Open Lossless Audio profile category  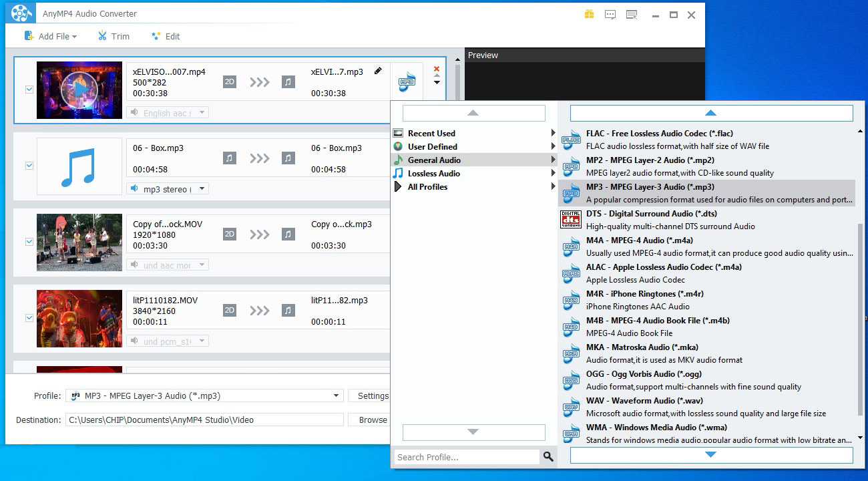click(474, 173)
